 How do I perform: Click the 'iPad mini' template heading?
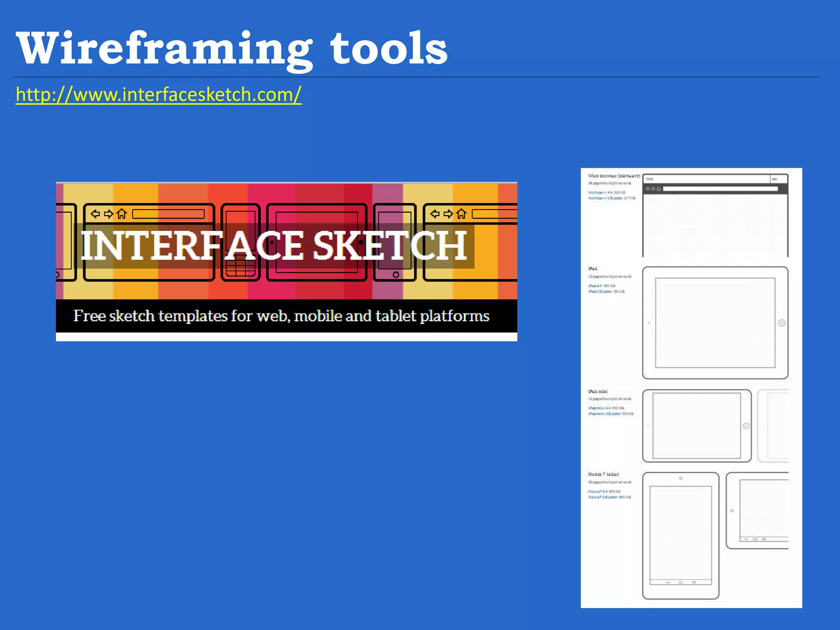pyautogui.click(x=598, y=392)
